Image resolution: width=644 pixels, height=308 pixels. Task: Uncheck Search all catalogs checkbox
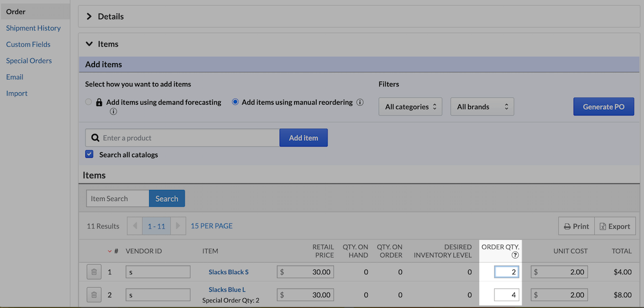click(90, 155)
